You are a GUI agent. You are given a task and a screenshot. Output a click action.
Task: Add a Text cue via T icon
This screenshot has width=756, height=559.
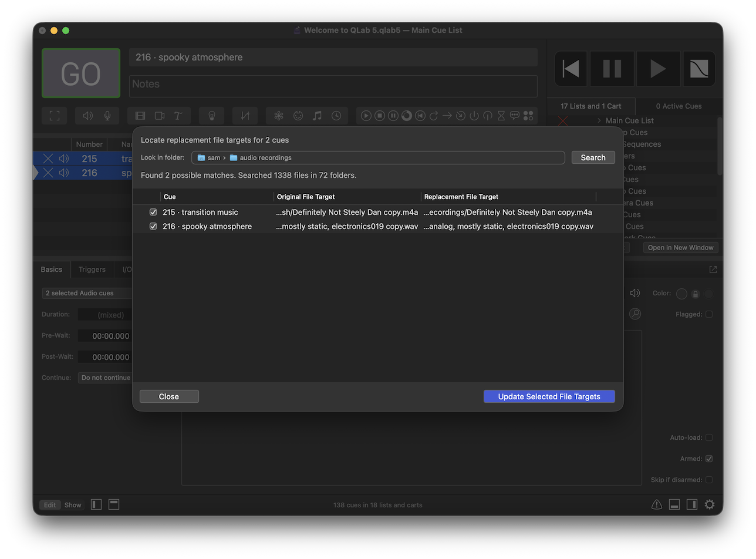click(x=178, y=116)
